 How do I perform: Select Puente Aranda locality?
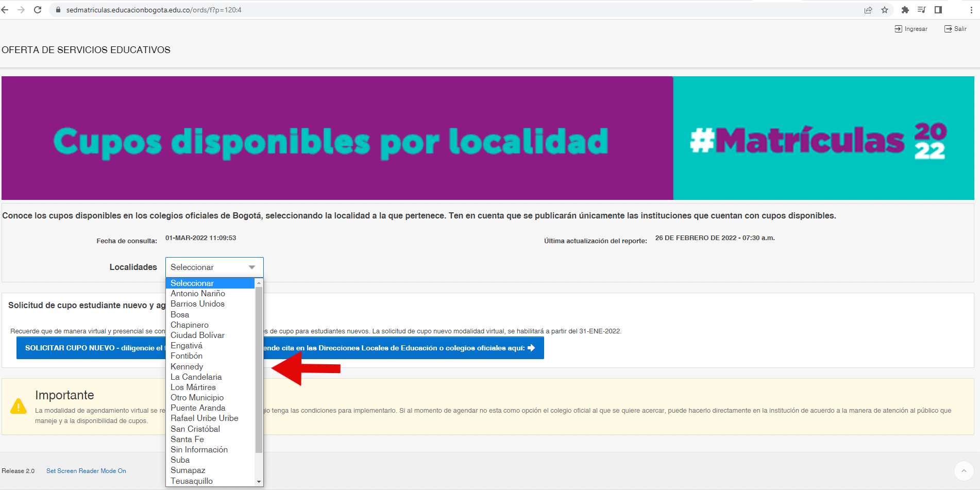coord(210,408)
